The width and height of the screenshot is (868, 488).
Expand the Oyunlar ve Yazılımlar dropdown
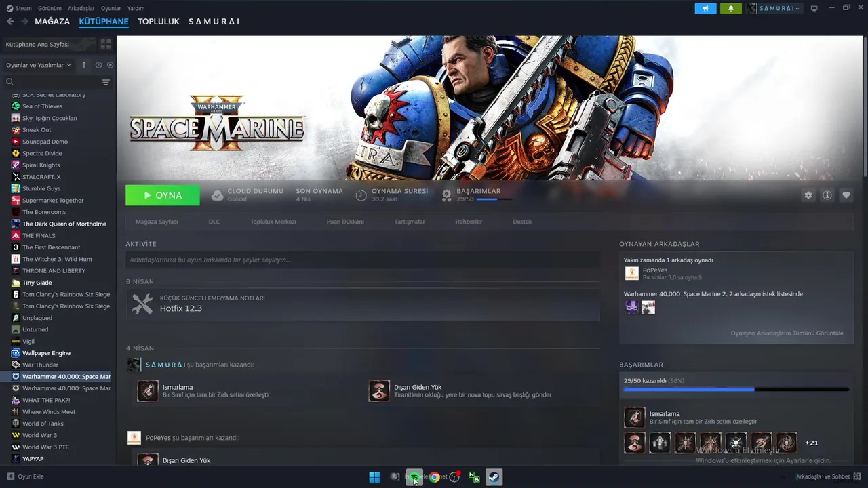[39, 65]
